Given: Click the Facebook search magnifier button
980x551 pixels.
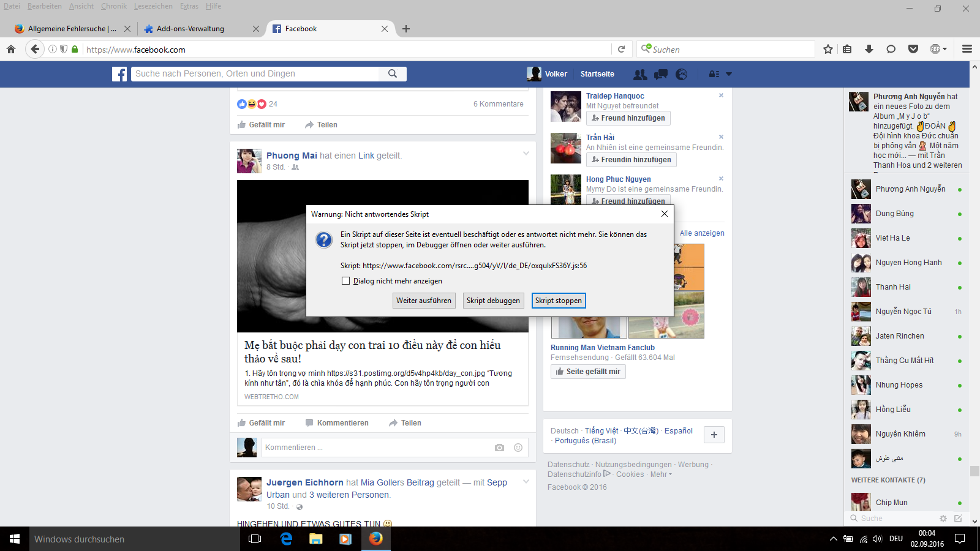Looking at the screenshot, I should tap(393, 73).
